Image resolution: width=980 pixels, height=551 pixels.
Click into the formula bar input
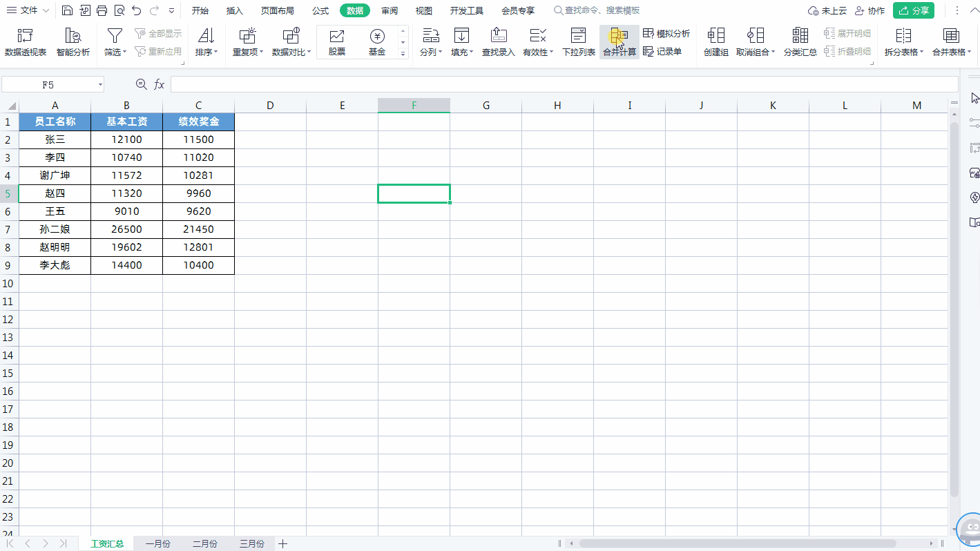[x=564, y=84]
